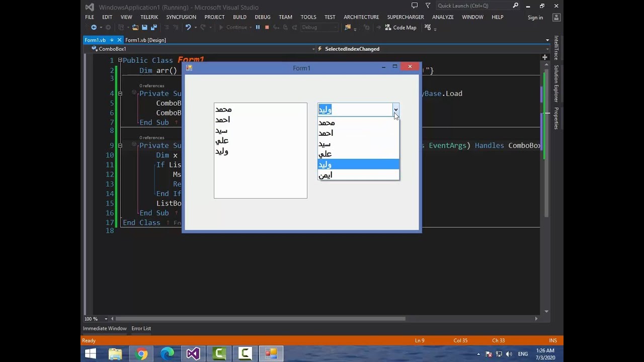
Task: Click the Sign in link
Action: pyautogui.click(x=535, y=18)
